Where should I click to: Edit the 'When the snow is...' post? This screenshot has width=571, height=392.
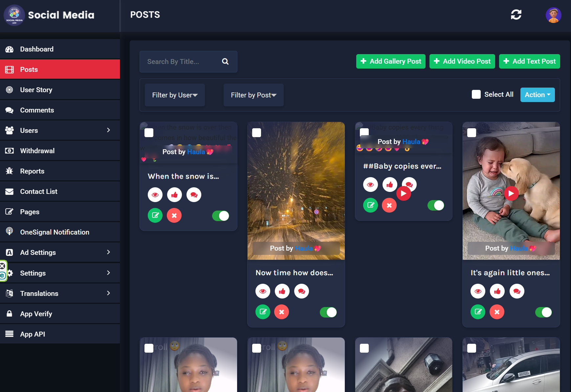[155, 216]
